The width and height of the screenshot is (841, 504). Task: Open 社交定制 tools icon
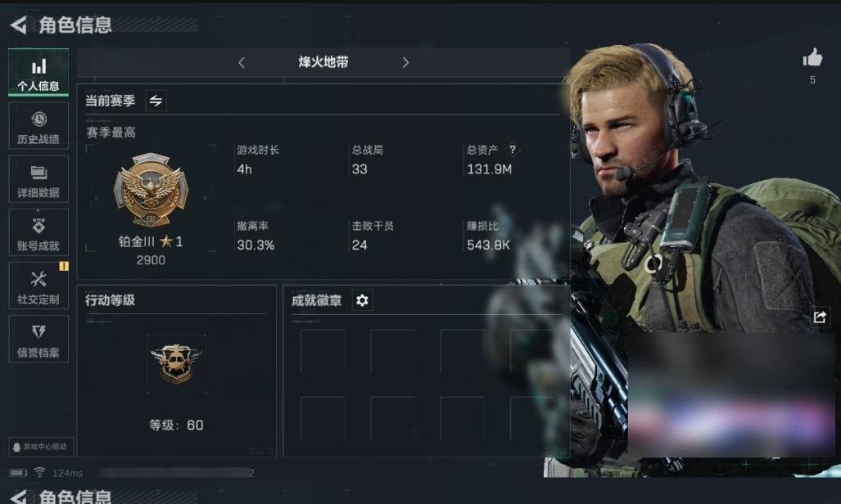coord(38,286)
